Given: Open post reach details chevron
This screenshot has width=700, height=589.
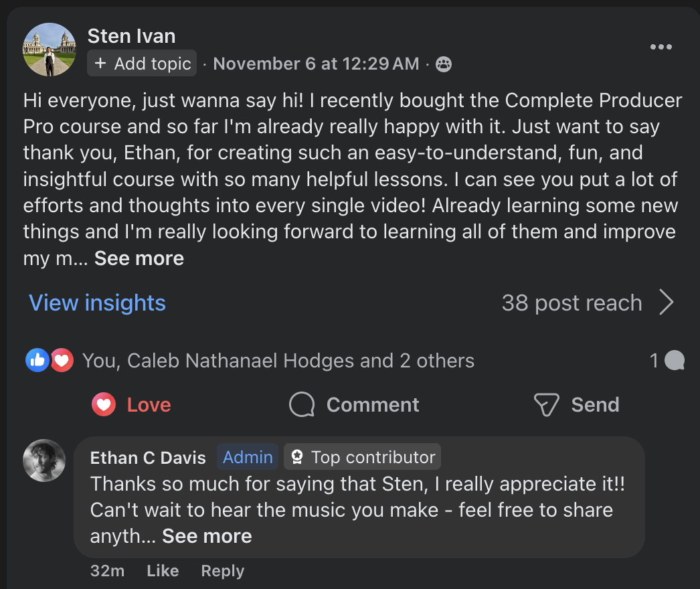Looking at the screenshot, I should click(x=666, y=303).
